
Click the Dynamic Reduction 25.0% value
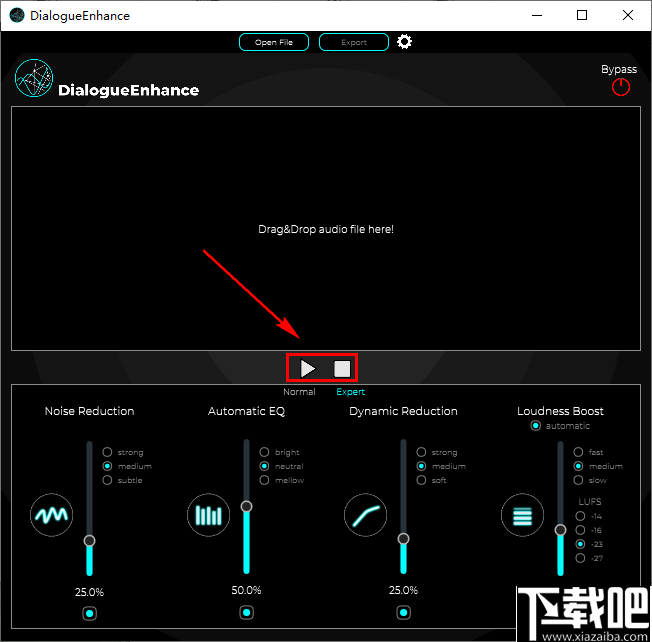point(403,590)
